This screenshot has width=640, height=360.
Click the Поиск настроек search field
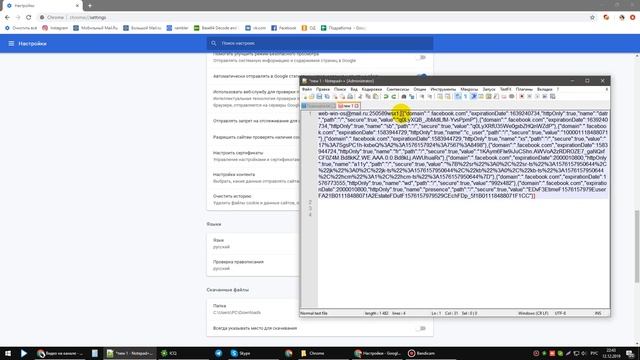coord(320,43)
